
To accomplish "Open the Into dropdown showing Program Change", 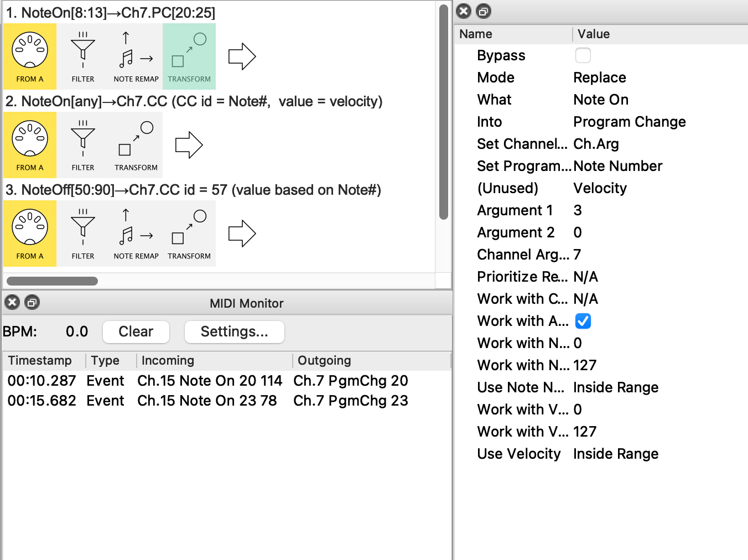I will (x=629, y=122).
